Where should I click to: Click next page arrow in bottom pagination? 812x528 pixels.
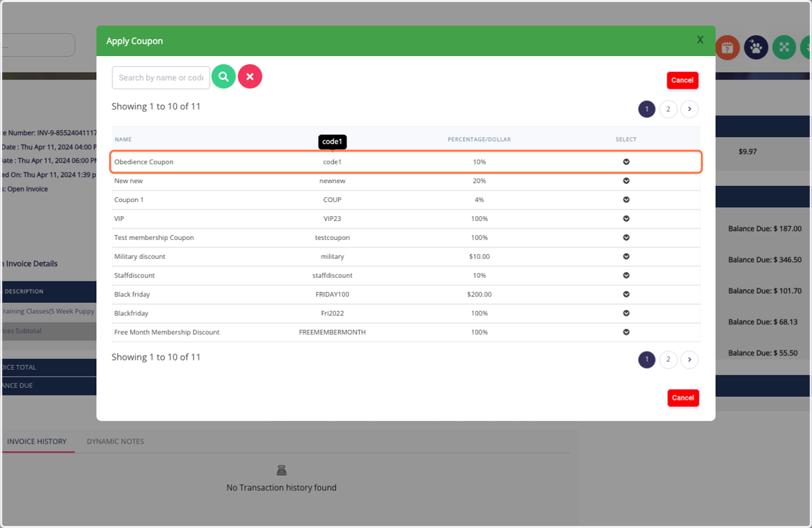click(x=690, y=360)
